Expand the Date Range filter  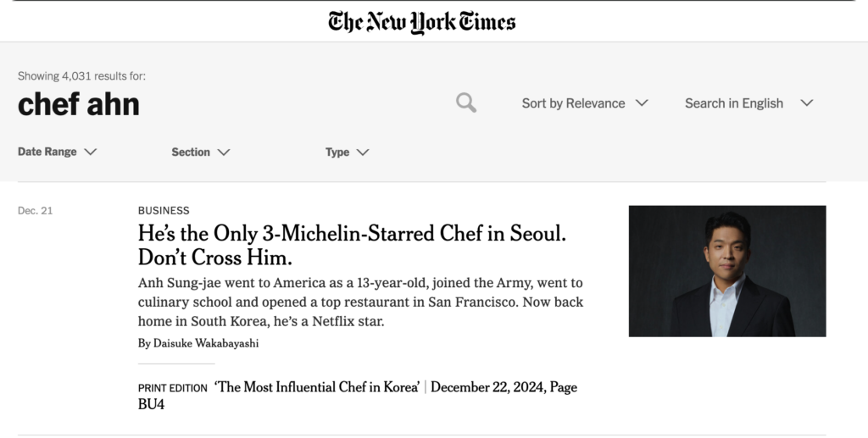(x=57, y=152)
